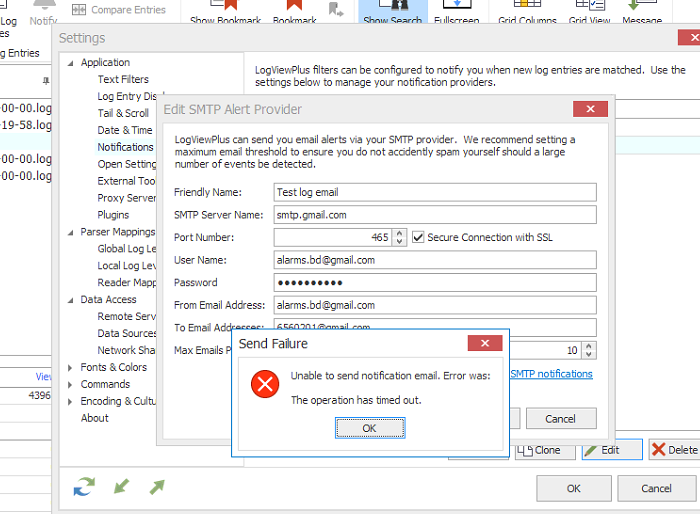
Task: Select Date & Time settings item
Action: pos(125,130)
